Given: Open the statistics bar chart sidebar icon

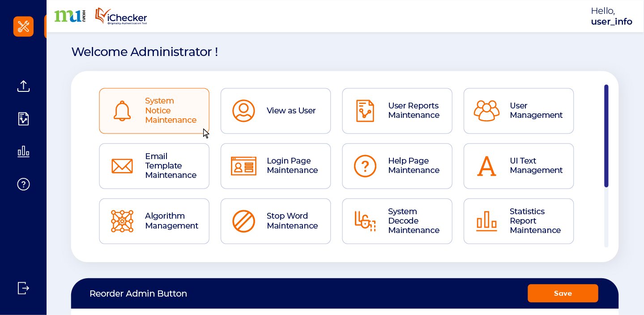Looking at the screenshot, I should point(23,151).
